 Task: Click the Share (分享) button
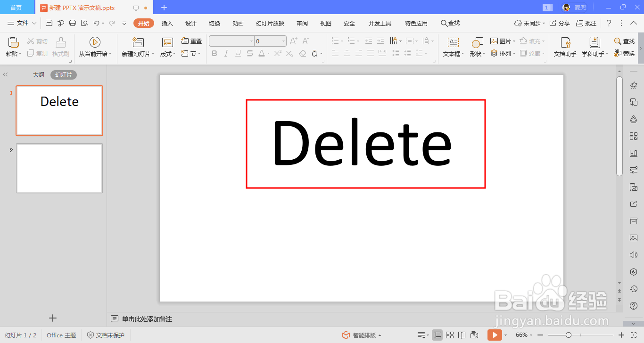560,23
